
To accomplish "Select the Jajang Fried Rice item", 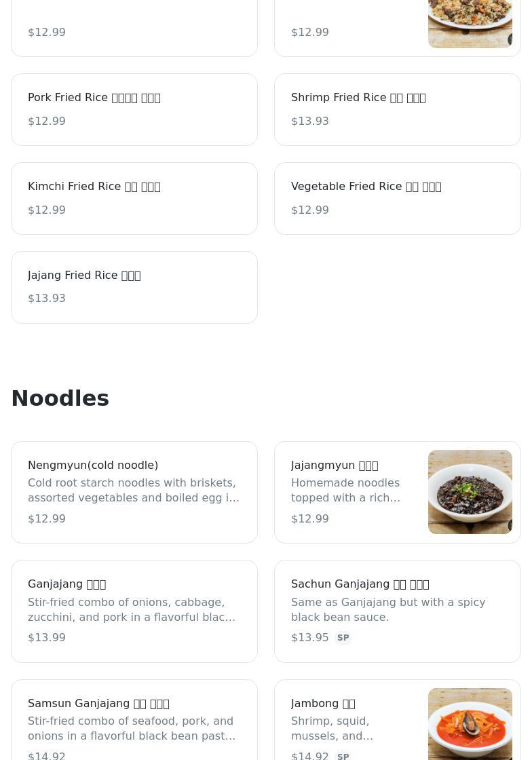I will pyautogui.click(x=134, y=287).
